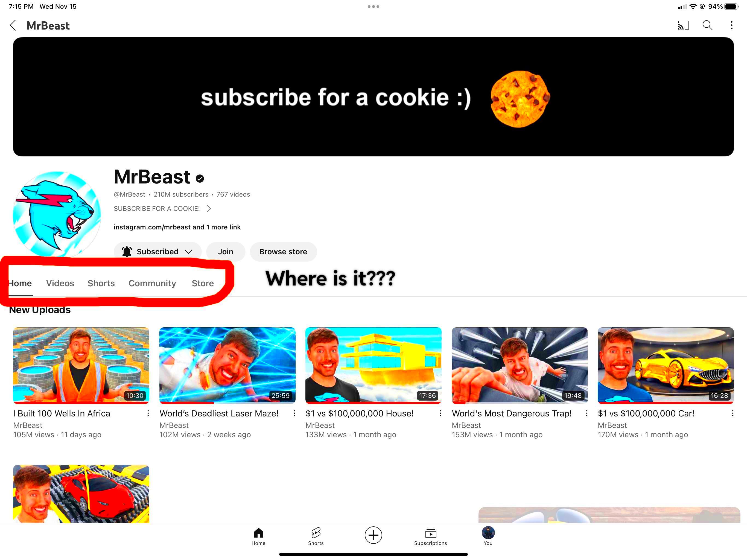
Task: Select the Videos tab
Action: click(59, 283)
